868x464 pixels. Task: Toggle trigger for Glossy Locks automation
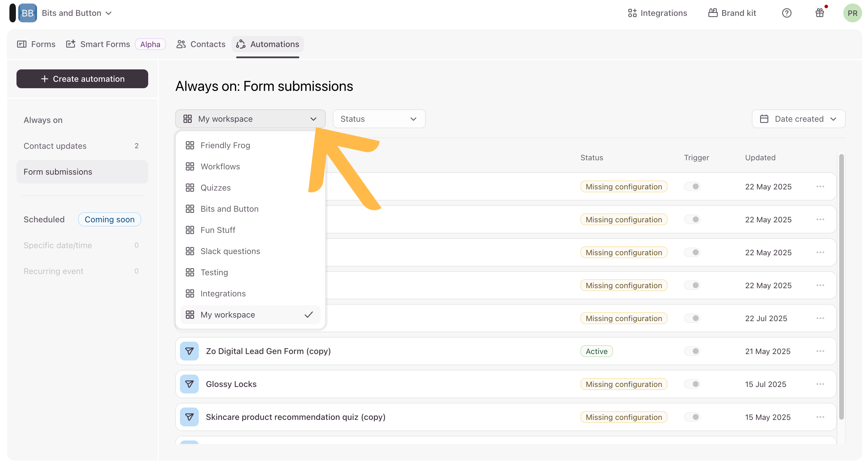pos(692,384)
